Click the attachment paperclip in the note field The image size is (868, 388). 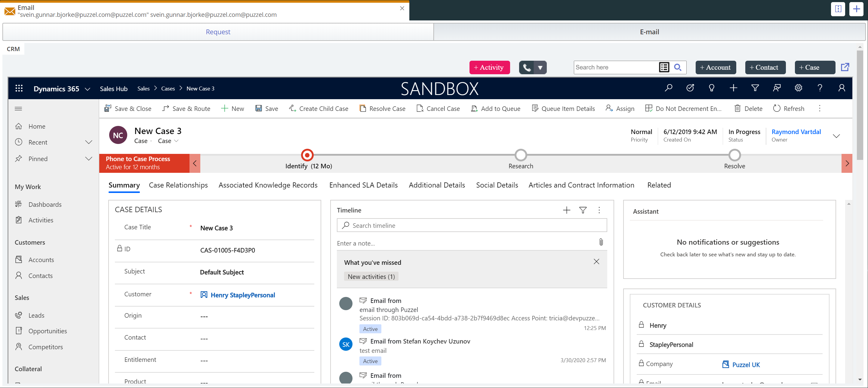pos(601,242)
